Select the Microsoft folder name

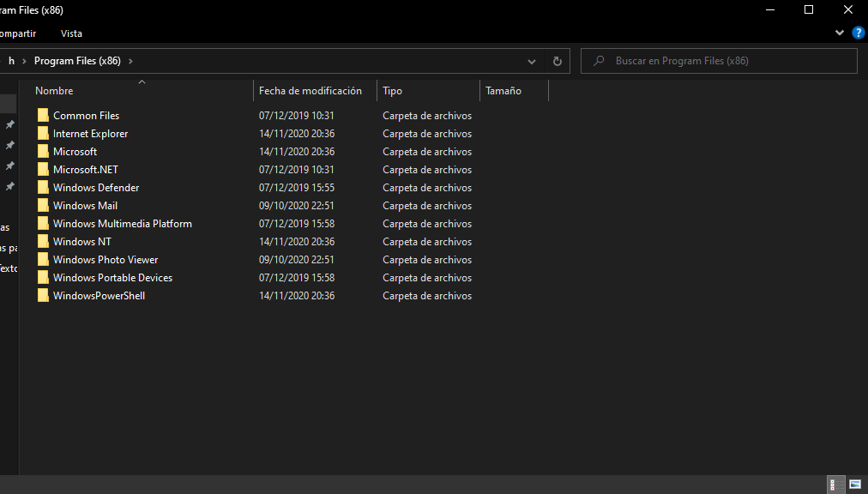tap(75, 151)
